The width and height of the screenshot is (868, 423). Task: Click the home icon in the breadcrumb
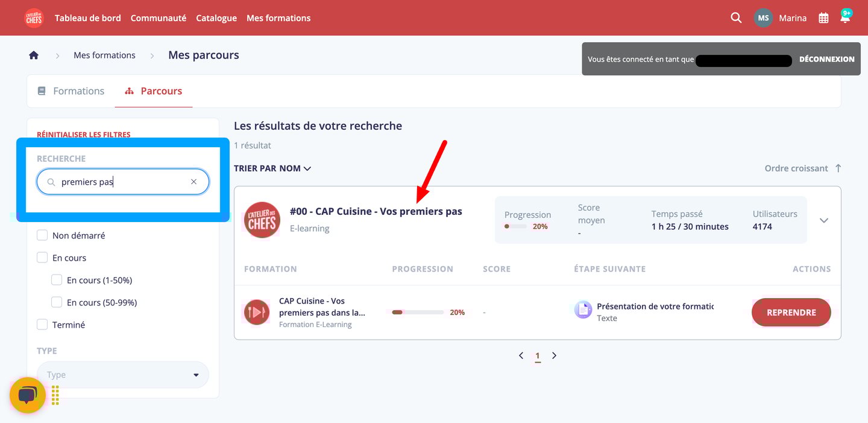[34, 54]
